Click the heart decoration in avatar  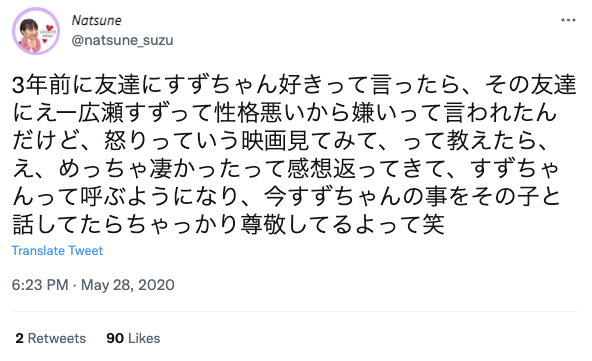[49, 28]
